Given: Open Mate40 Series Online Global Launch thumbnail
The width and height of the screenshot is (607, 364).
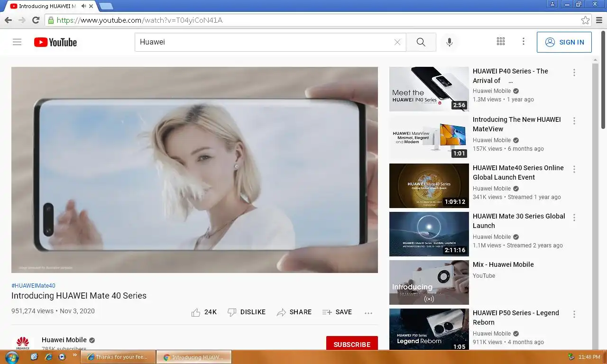Looking at the screenshot, I should coord(429,186).
